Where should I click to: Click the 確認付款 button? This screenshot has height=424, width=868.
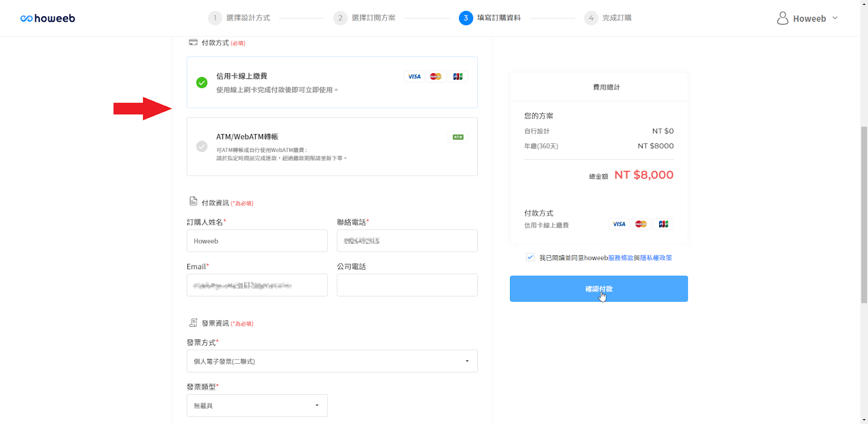coord(599,289)
